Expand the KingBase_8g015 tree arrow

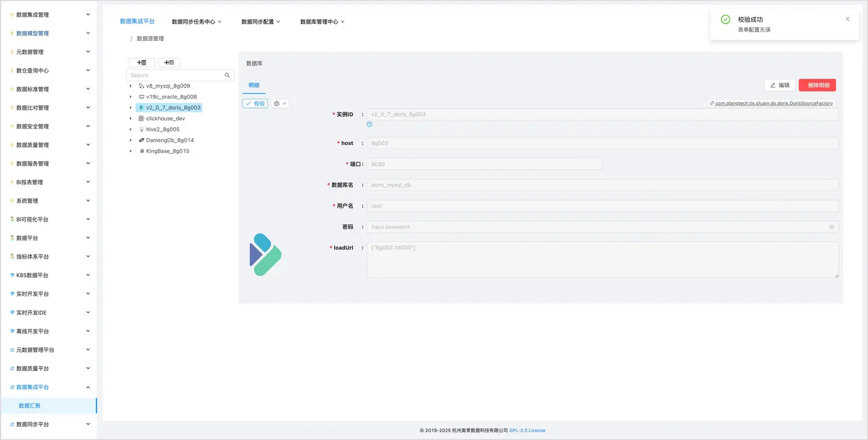click(131, 151)
